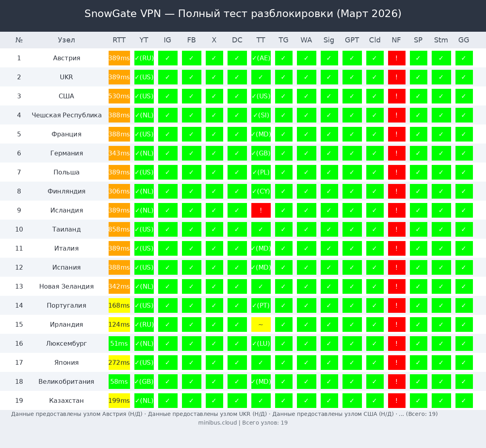486x448 pixels.
Task: Click the orange 858ms RTT cell for Таиланд
Action: [x=119, y=230]
